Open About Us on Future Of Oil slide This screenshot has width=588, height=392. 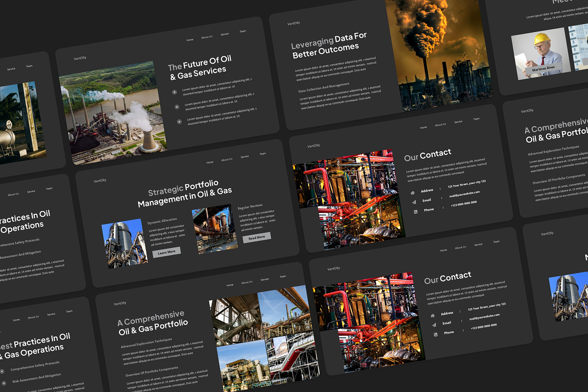[x=207, y=37]
